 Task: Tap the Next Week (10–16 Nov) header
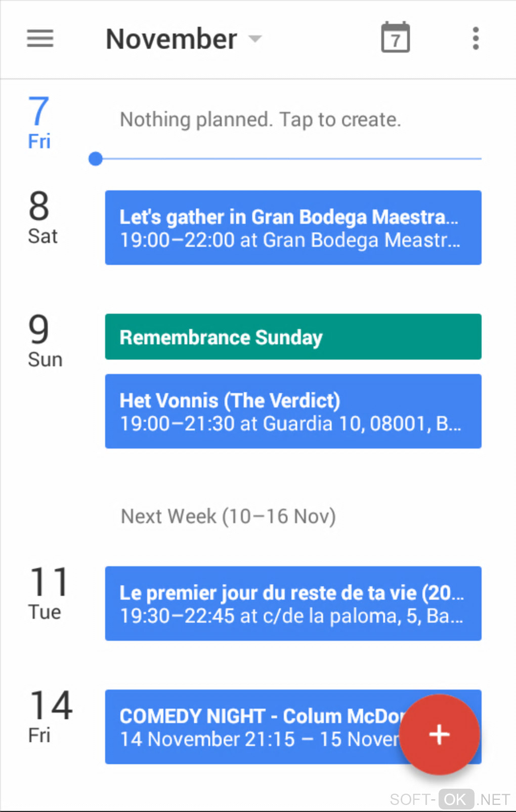228,516
